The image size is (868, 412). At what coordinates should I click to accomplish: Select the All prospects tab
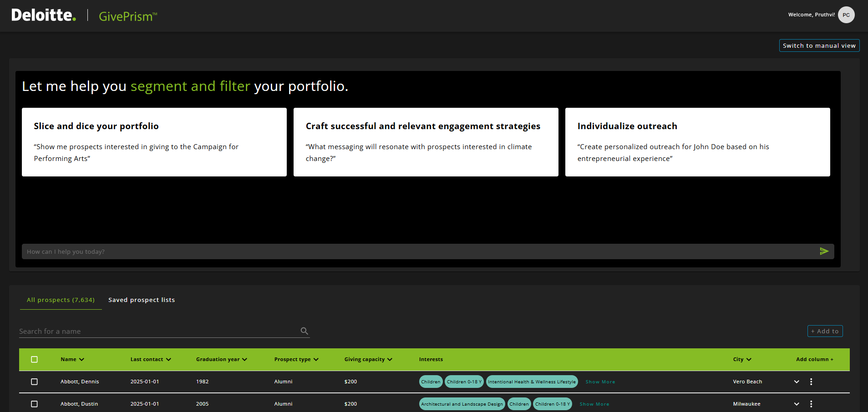pyautogui.click(x=61, y=300)
